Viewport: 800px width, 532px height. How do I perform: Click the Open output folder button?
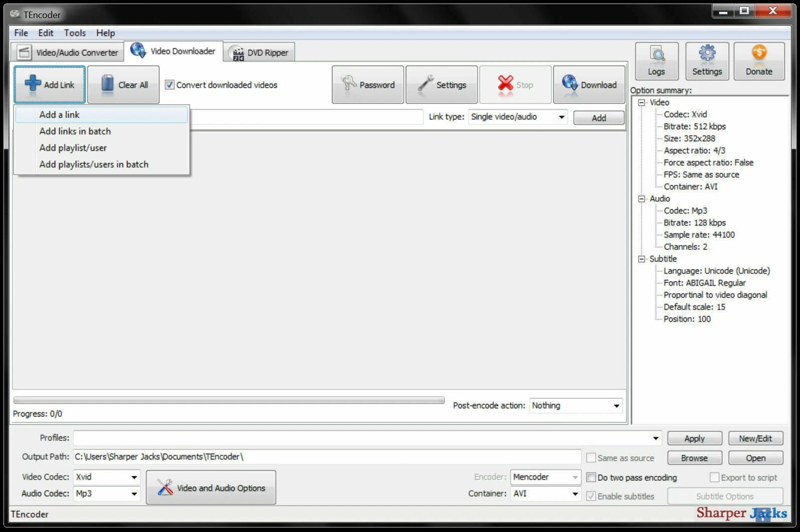[755, 458]
